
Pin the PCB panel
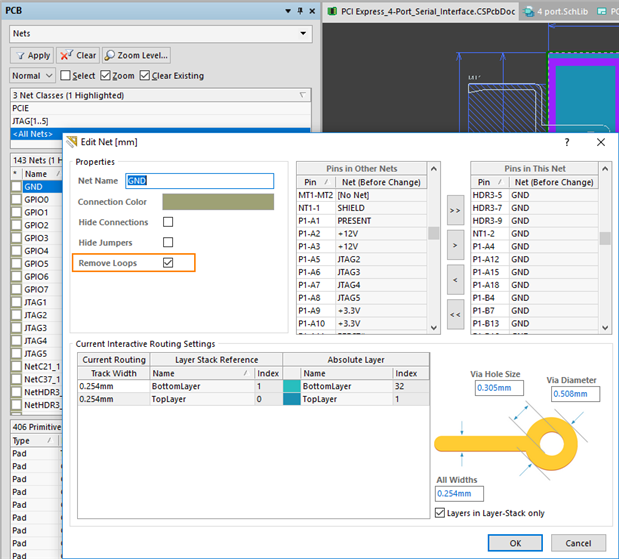tap(300, 11)
